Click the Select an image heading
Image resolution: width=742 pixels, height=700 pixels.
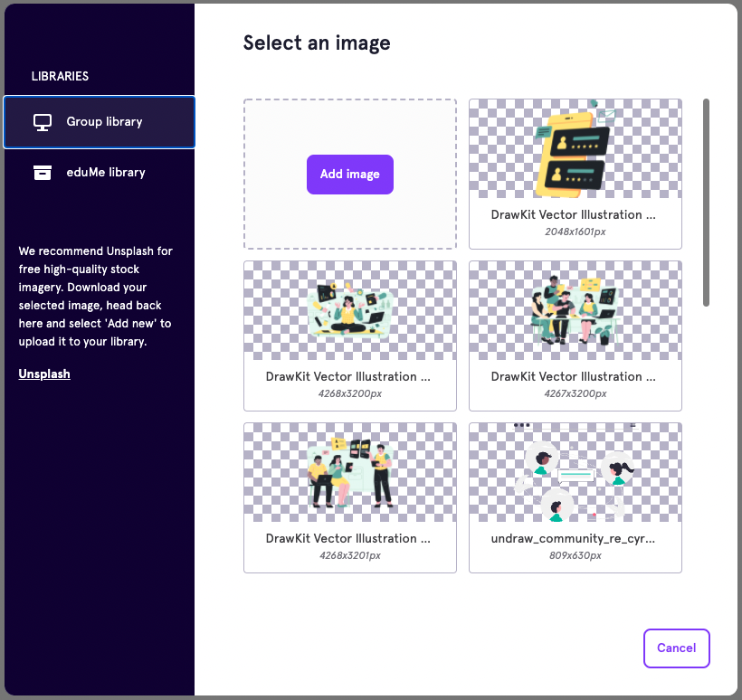[x=317, y=43]
